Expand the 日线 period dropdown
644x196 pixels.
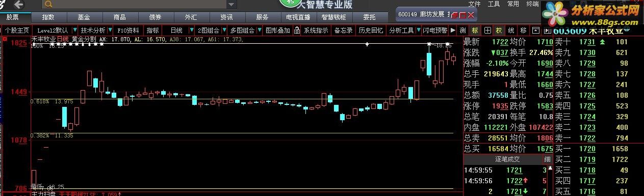[192, 31]
